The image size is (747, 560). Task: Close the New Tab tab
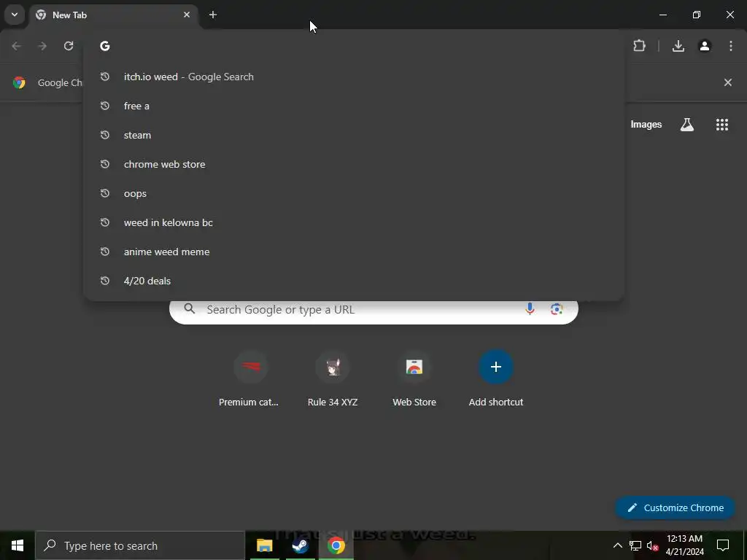(x=187, y=15)
